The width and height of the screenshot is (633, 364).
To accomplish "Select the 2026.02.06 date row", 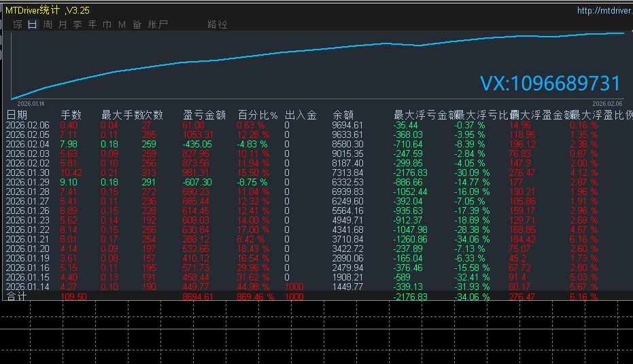I will coord(28,125).
